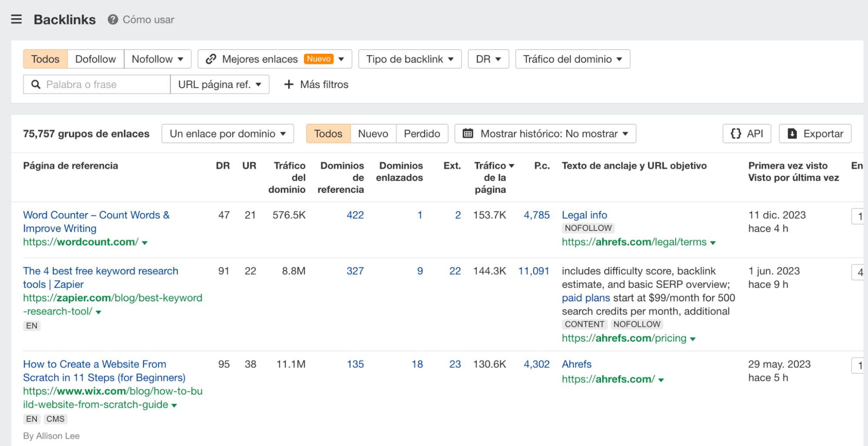Click the calendar icon for Mostrar histórico

pos(468,133)
